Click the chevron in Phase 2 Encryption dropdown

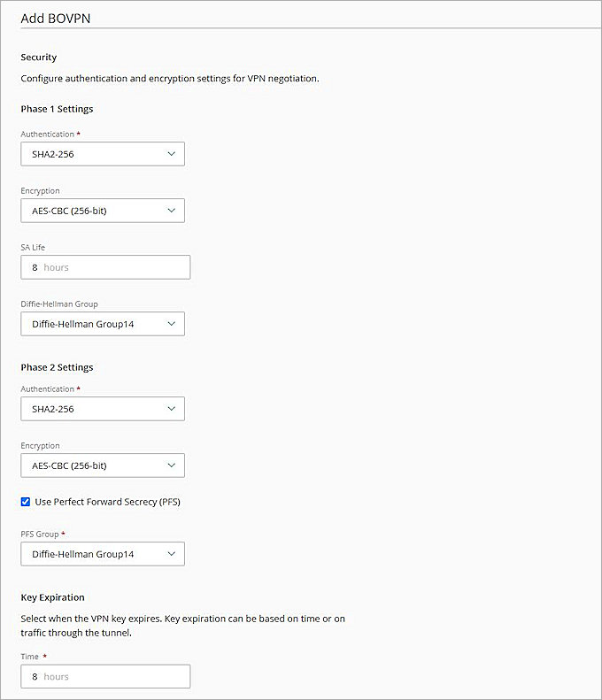click(x=171, y=465)
